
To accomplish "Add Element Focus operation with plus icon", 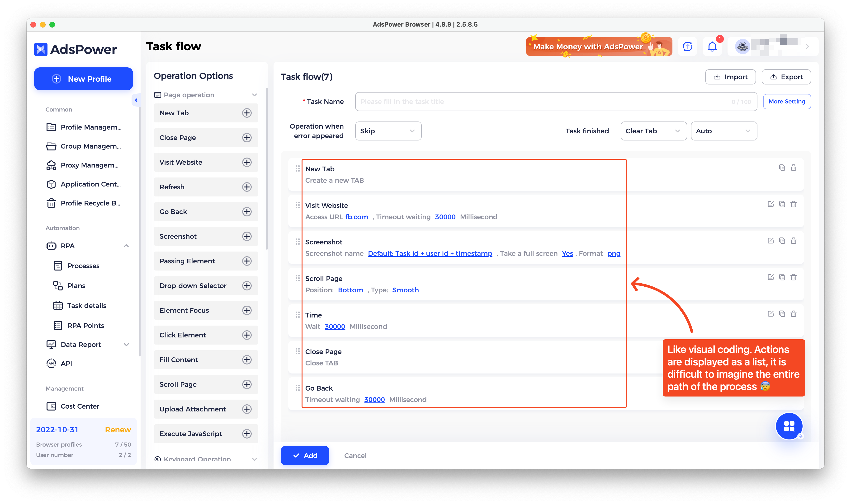I will click(247, 310).
